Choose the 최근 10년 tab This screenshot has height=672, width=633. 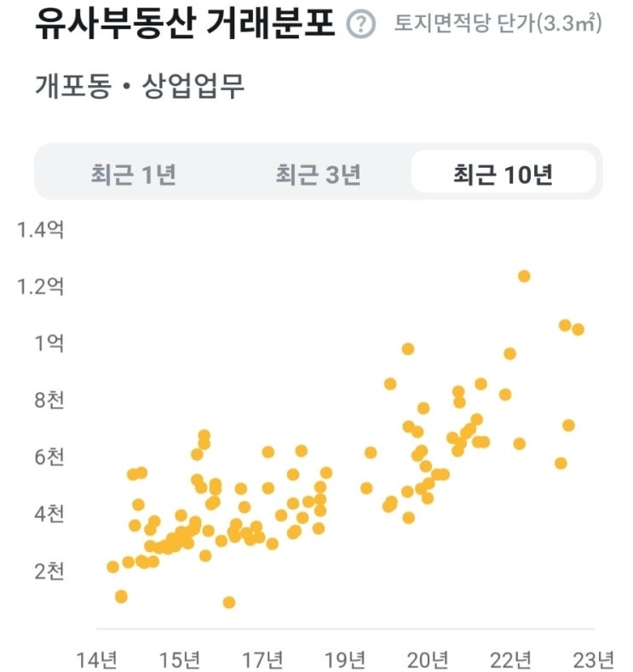point(504,175)
